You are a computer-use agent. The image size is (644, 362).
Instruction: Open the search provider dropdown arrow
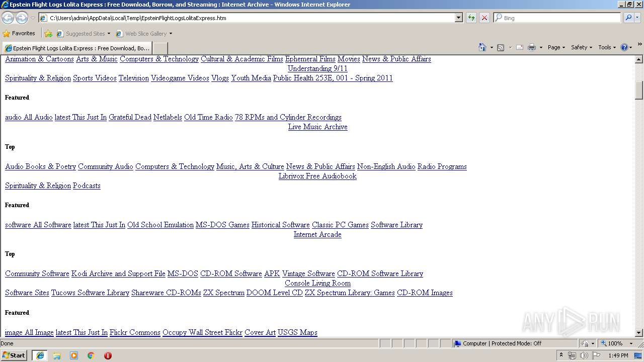[638, 18]
